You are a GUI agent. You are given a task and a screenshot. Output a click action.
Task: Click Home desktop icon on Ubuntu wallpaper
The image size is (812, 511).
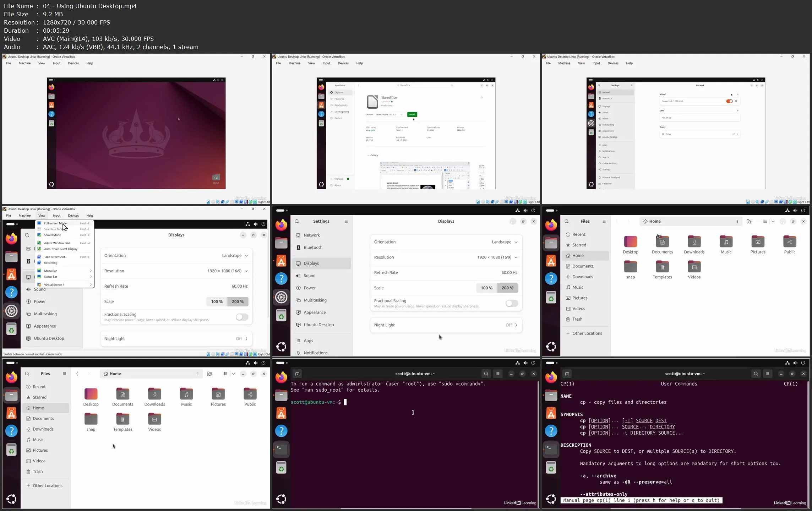click(x=216, y=177)
